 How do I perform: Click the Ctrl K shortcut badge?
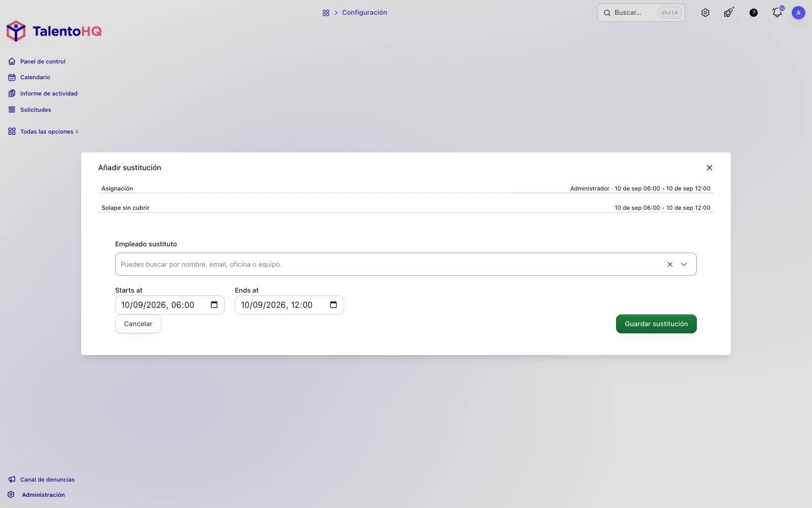point(670,13)
